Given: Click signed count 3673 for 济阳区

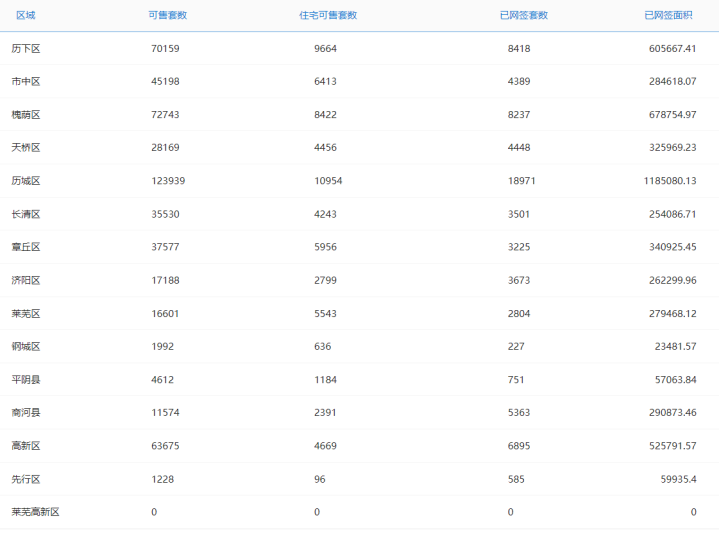Looking at the screenshot, I should (519, 281).
